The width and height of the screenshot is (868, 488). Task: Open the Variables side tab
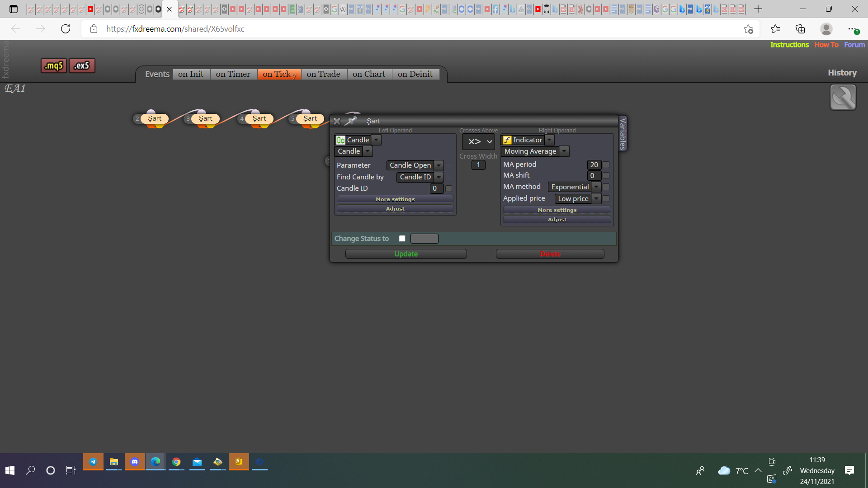(x=623, y=133)
